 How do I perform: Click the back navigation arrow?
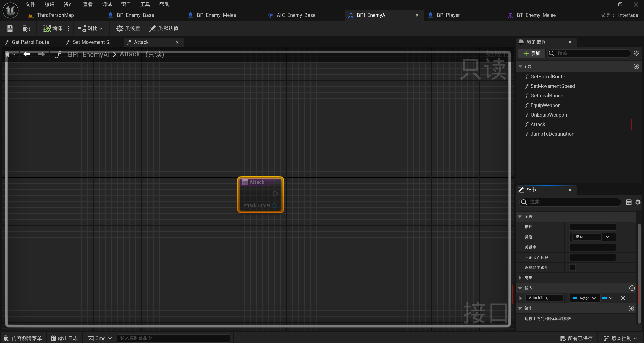pos(27,54)
